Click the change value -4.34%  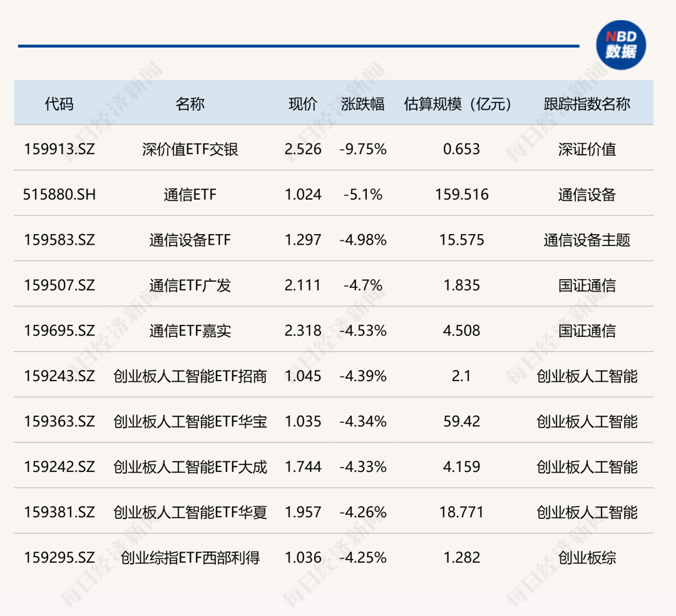(x=362, y=421)
